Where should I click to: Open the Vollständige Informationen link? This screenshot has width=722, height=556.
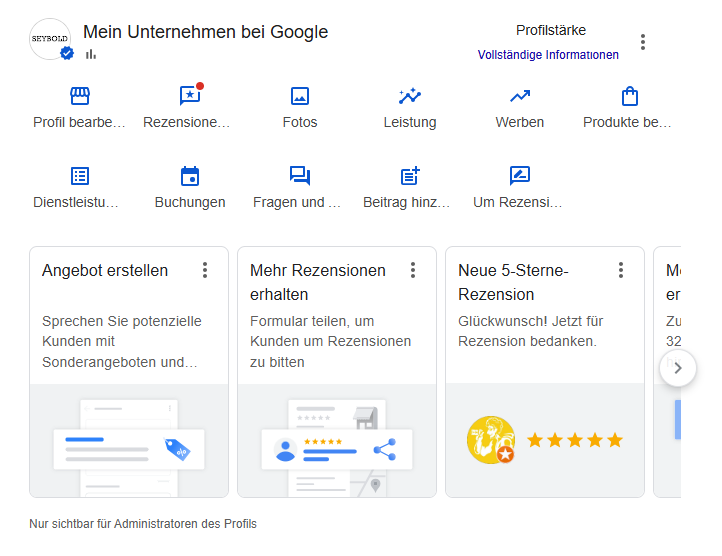548,55
